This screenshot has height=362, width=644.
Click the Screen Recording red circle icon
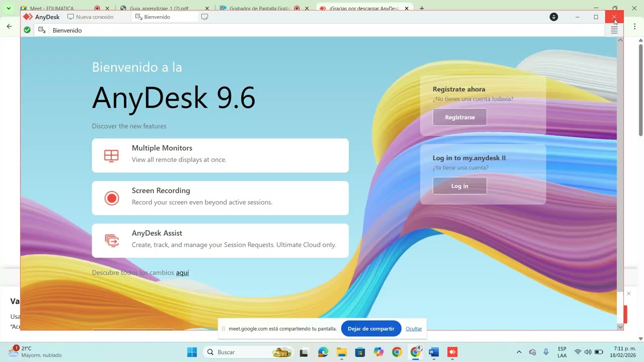pyautogui.click(x=112, y=198)
